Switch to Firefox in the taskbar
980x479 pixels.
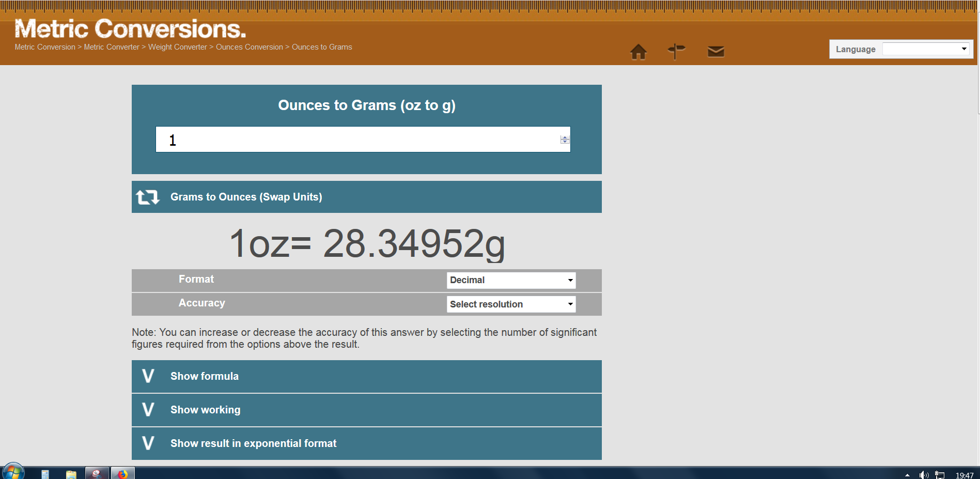point(122,473)
